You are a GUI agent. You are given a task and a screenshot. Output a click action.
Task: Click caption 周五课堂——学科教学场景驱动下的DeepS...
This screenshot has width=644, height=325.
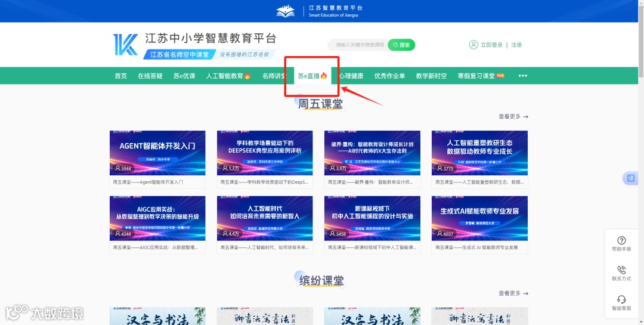click(264, 182)
